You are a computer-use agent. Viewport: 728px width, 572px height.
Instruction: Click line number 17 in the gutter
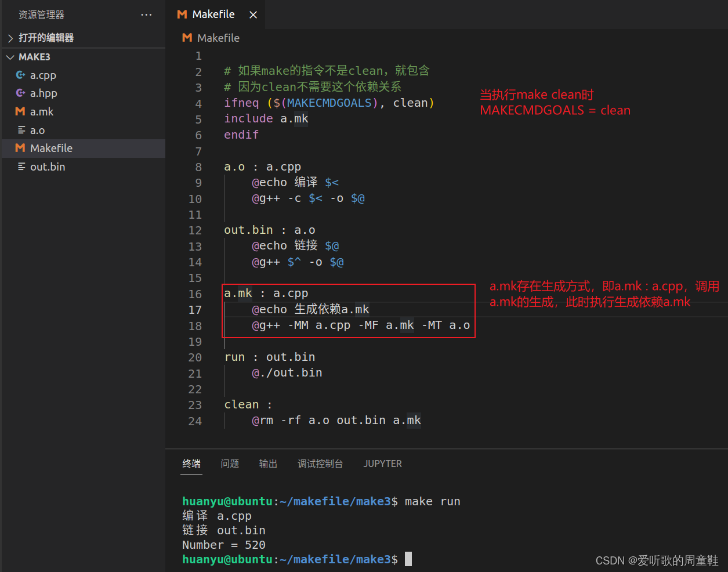click(195, 310)
